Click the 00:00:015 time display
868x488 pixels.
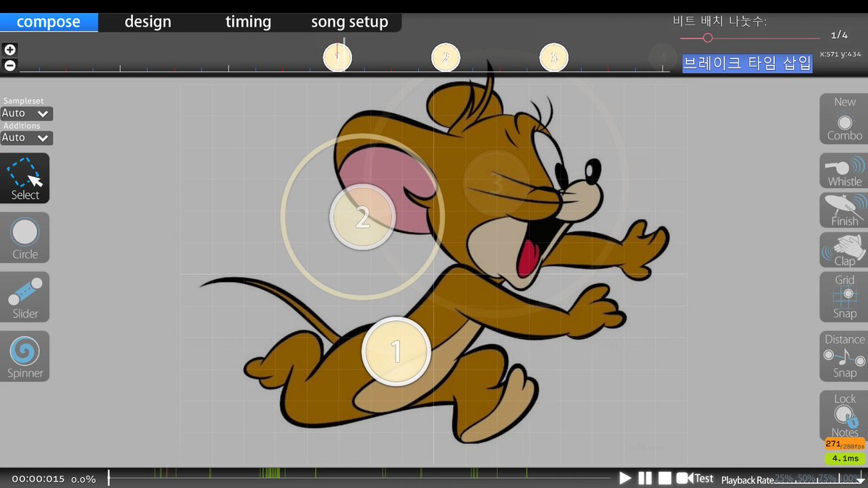click(x=38, y=479)
